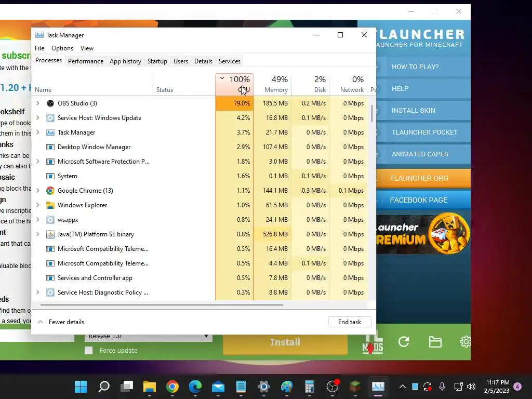Switch to the Services tab
Viewport: 532px width, 399px height.
tap(229, 61)
